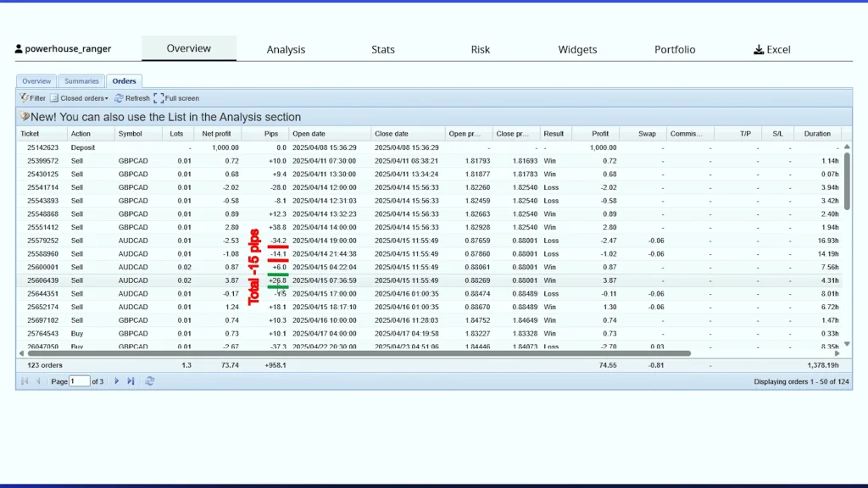868x488 pixels.
Task: Select the Overview sub-tab
Action: click(x=36, y=81)
